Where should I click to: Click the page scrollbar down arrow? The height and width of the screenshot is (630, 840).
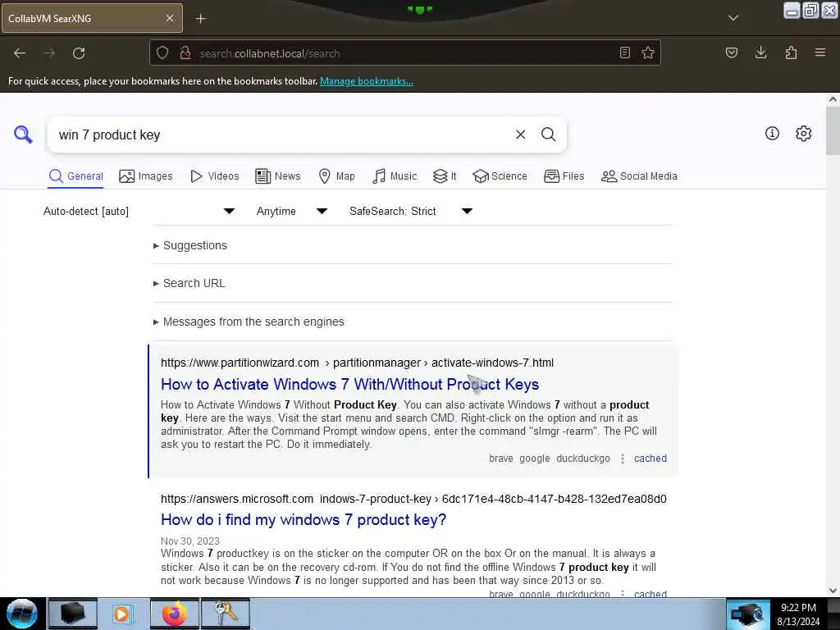833,591
